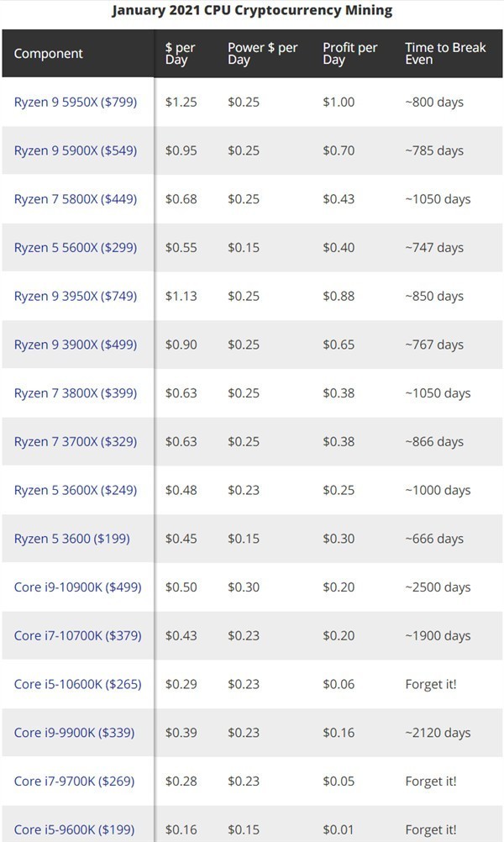Click the Component column header

[x=49, y=54]
